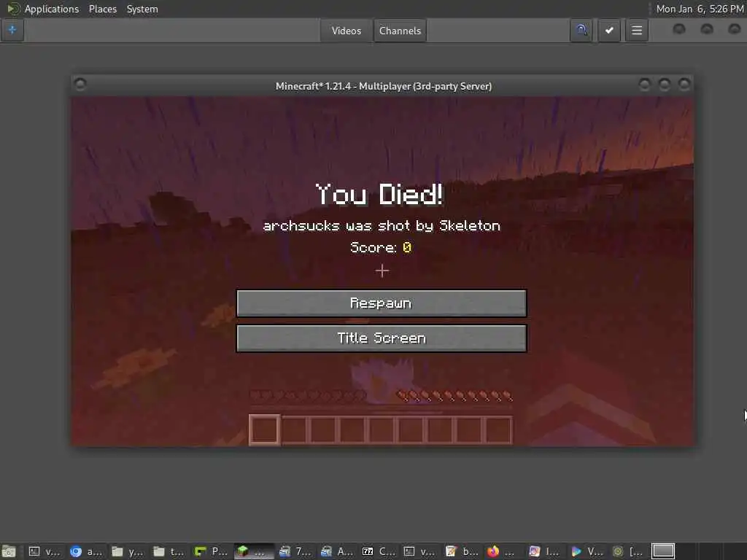The image size is (747, 560).
Task: Open the folder taskbar entry labeled t...
Action: (x=169, y=551)
